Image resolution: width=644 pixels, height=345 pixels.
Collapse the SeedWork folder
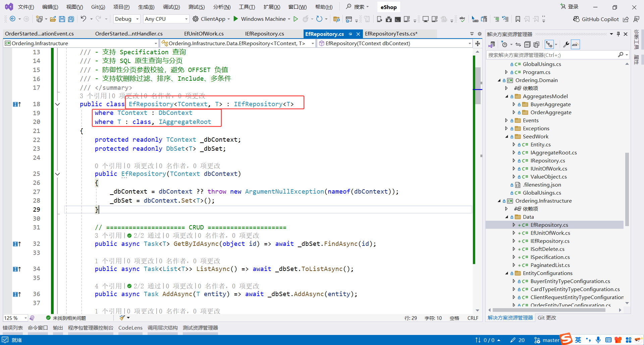pos(507,136)
